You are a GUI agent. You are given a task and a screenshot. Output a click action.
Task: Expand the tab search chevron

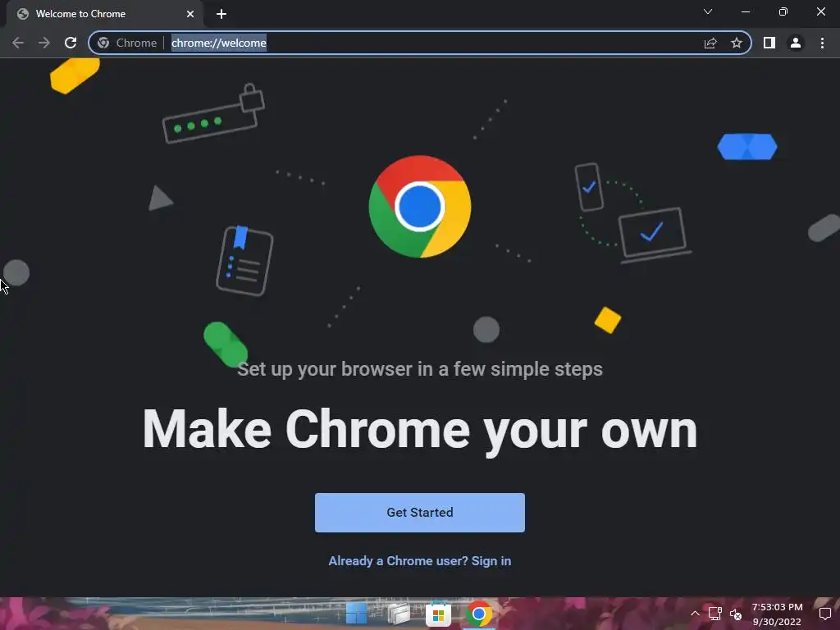tap(708, 11)
